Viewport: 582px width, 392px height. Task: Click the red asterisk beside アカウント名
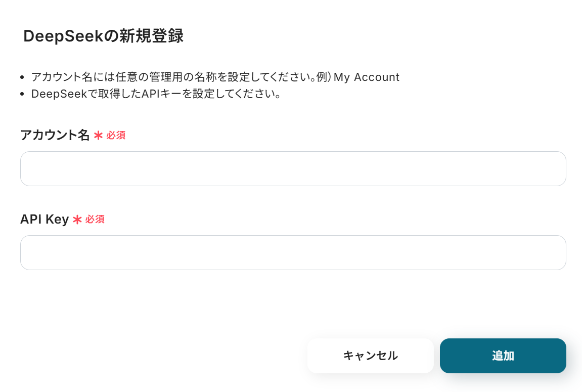coord(98,136)
